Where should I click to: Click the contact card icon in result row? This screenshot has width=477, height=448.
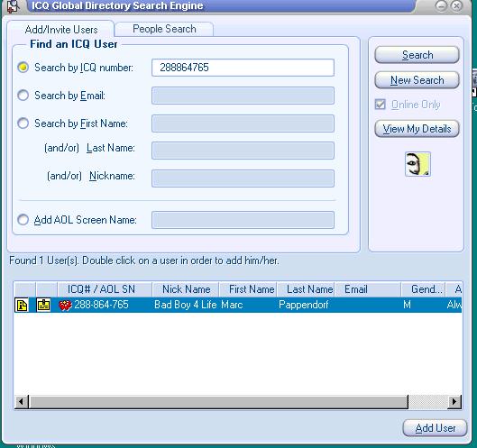click(43, 305)
